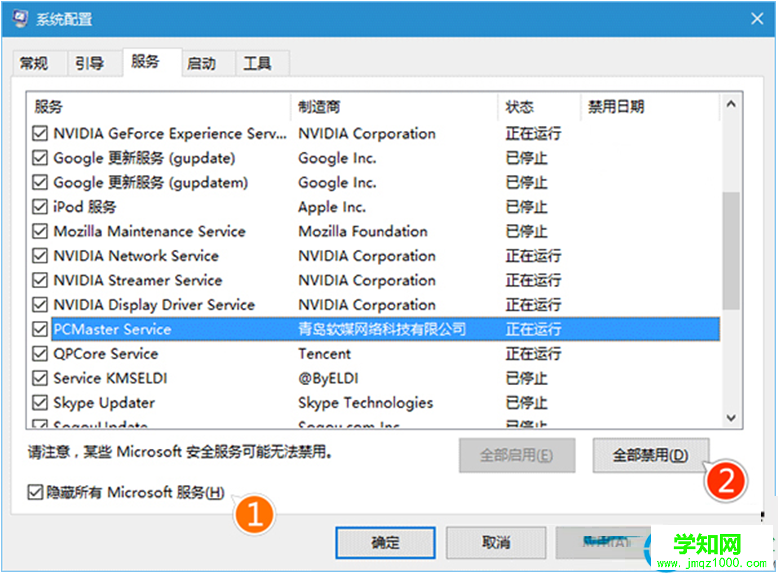
Task: Click the 全部禁用 button
Action: (x=650, y=455)
